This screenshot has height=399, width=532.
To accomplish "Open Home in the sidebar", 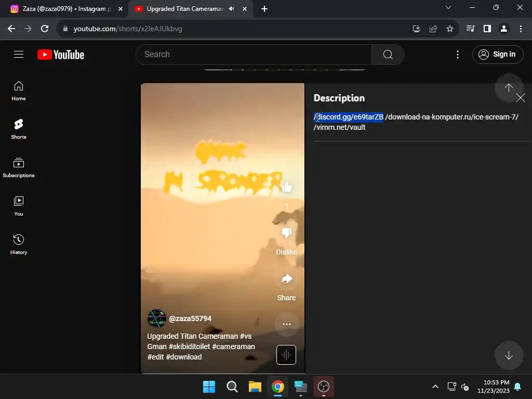I will [x=19, y=91].
